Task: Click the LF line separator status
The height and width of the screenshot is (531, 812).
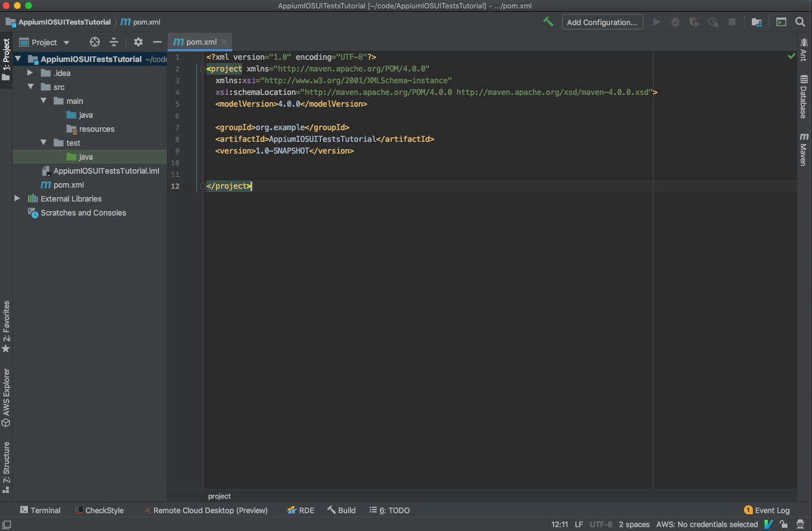Action: click(x=579, y=524)
